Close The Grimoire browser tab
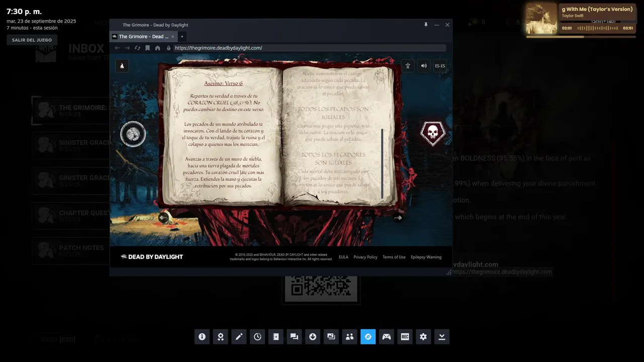 pos(173,36)
